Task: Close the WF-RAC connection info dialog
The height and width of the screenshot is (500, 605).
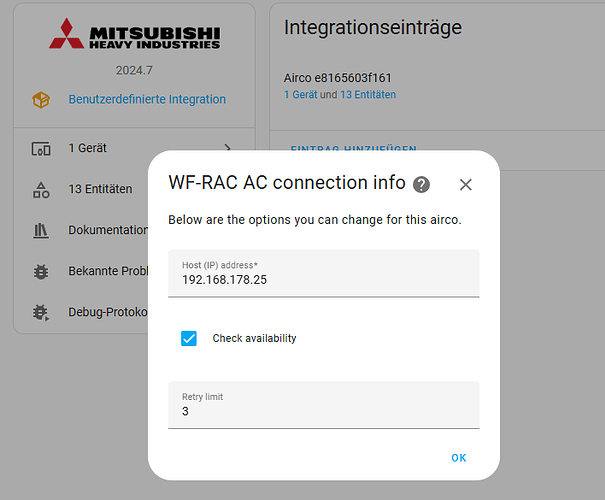Action: [466, 184]
